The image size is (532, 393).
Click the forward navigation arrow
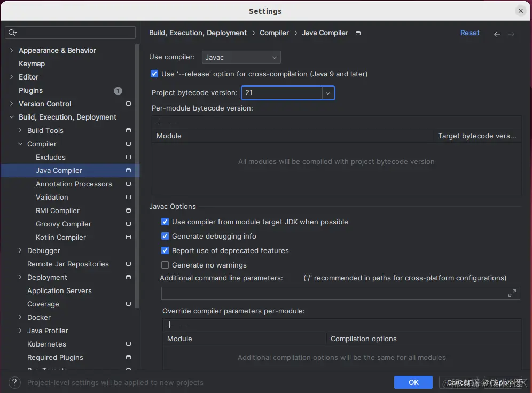click(x=511, y=34)
